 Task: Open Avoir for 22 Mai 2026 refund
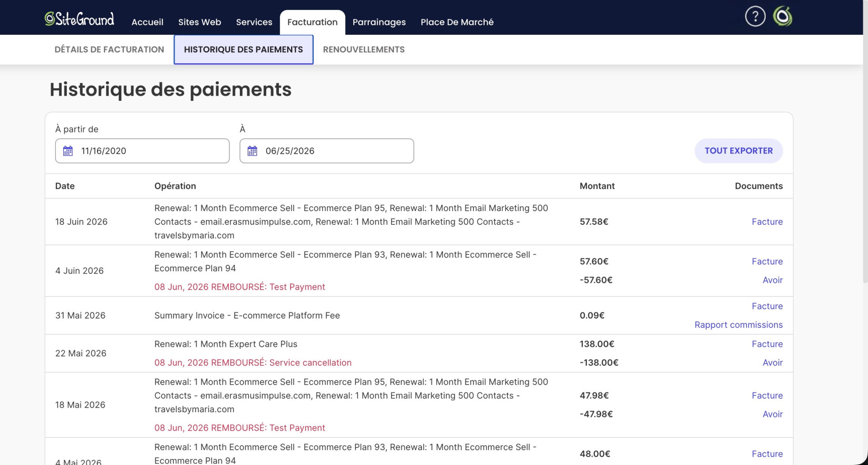(773, 363)
